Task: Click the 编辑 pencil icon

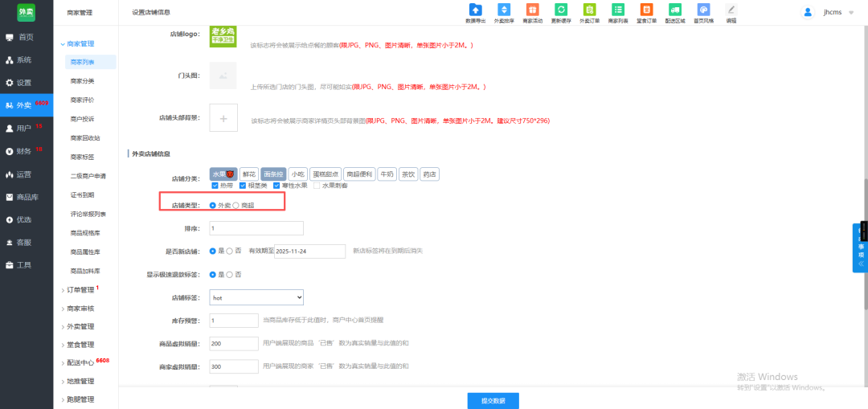Action: 731,10
